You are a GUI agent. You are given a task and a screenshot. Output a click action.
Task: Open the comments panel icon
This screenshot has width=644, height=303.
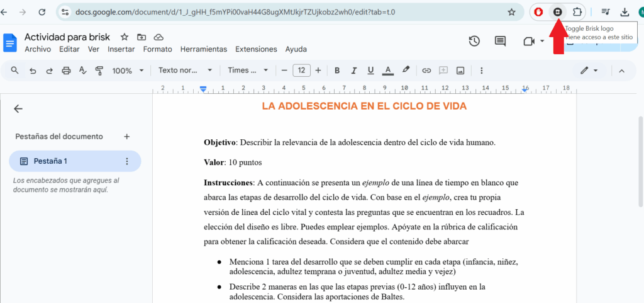[500, 41]
